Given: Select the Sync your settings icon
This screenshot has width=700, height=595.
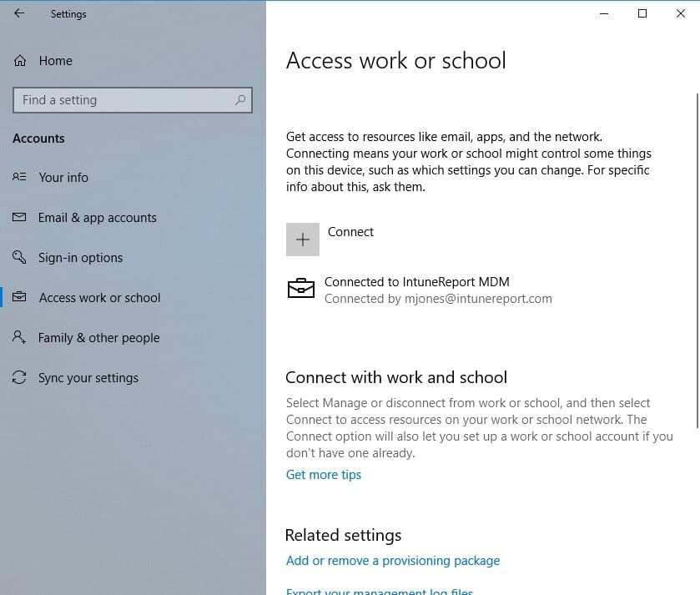Looking at the screenshot, I should 18,377.
